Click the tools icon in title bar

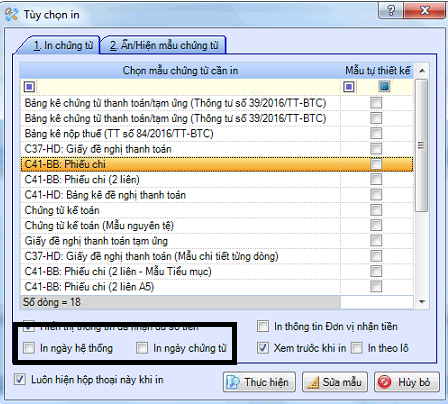pos(12,14)
